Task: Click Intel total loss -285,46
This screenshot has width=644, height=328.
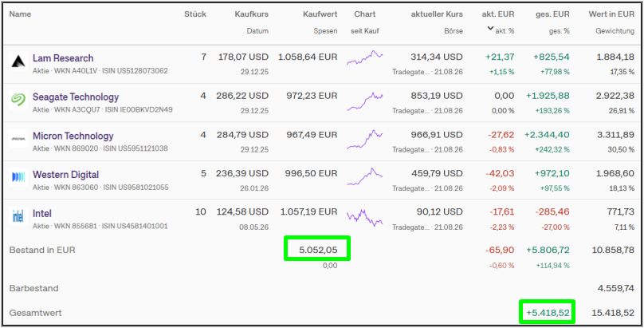Action: [x=552, y=212]
